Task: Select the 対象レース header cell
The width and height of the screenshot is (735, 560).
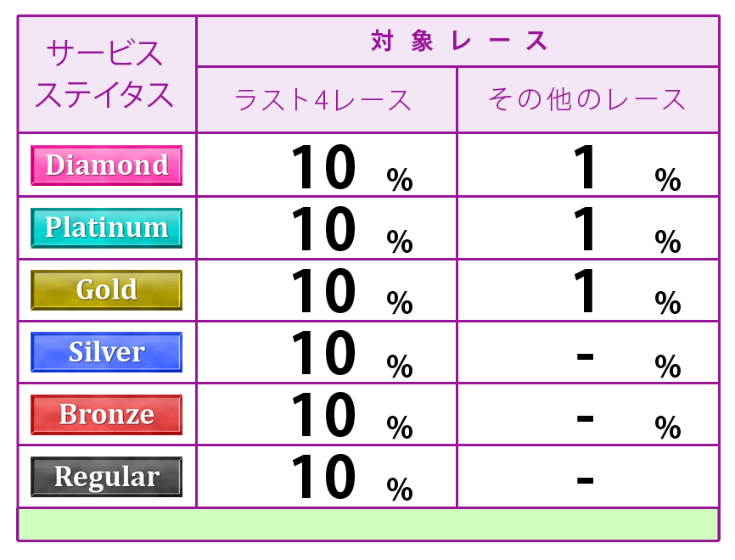Action: click(x=458, y=41)
